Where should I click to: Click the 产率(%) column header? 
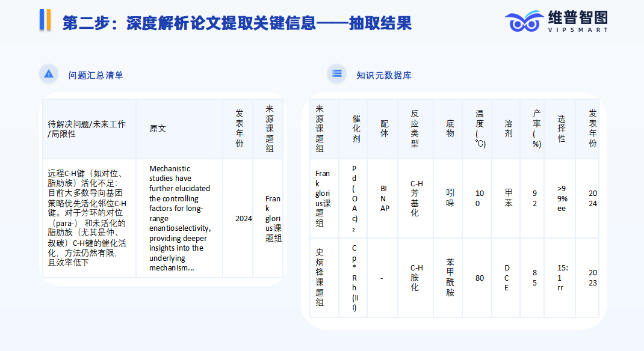pyautogui.click(x=532, y=129)
